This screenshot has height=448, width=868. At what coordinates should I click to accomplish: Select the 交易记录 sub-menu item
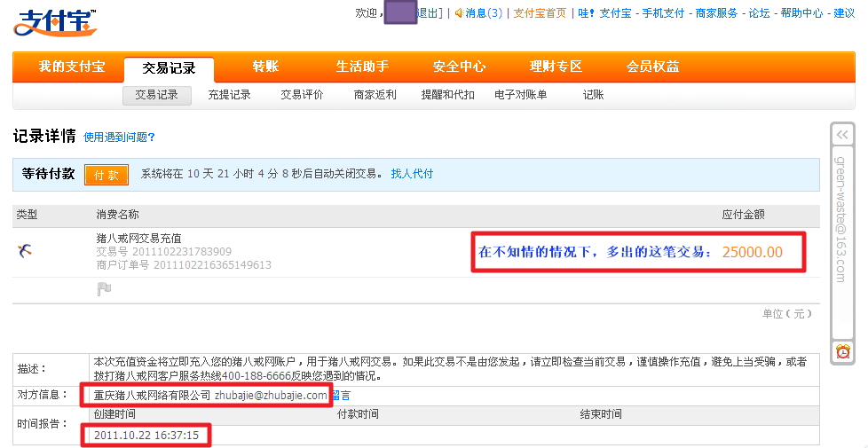coord(157,95)
